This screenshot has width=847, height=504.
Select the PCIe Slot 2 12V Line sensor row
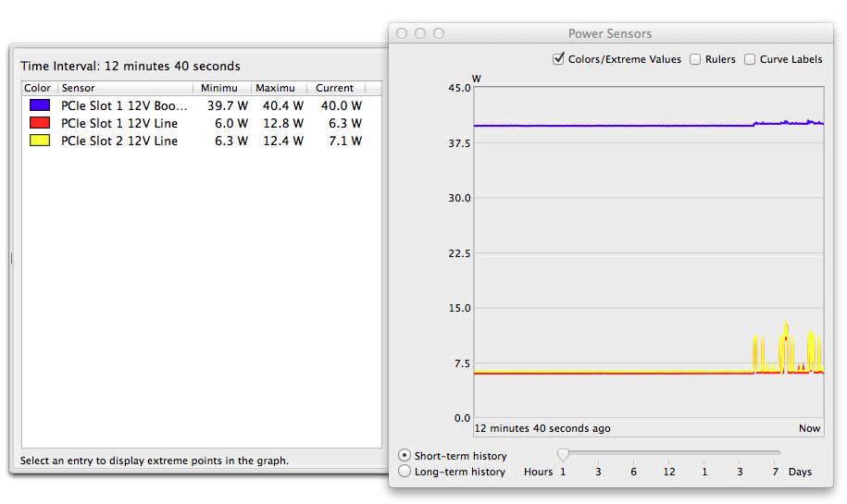click(202, 141)
